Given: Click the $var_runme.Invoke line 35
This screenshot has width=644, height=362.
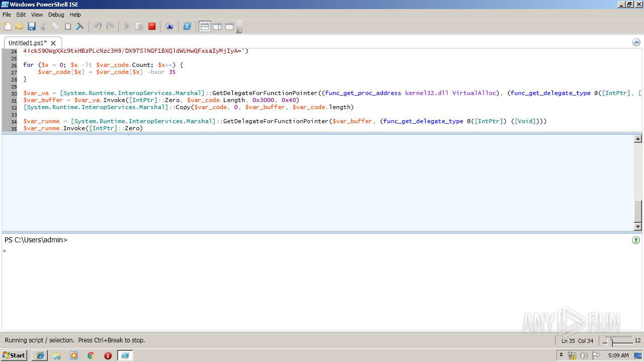Looking at the screenshot, I should (83, 128).
